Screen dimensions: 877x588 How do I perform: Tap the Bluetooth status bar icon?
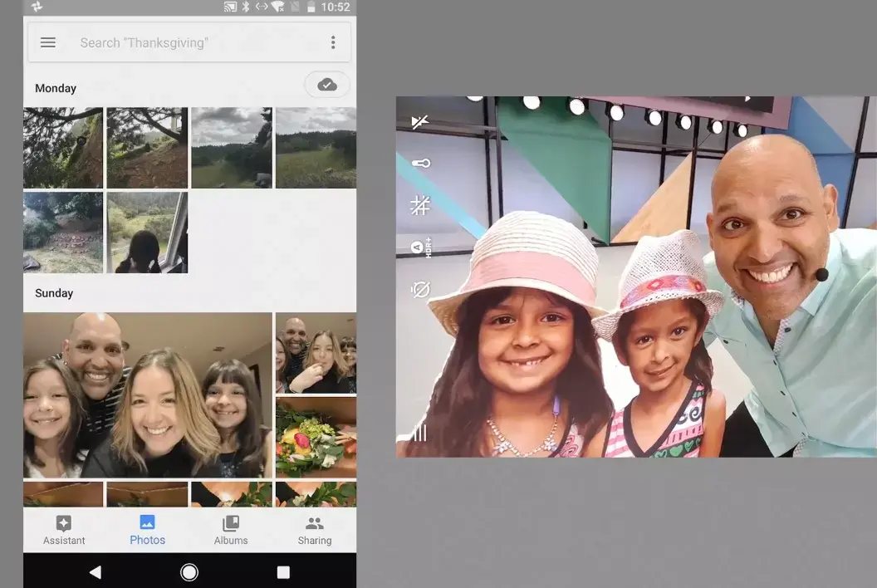tap(246, 7)
